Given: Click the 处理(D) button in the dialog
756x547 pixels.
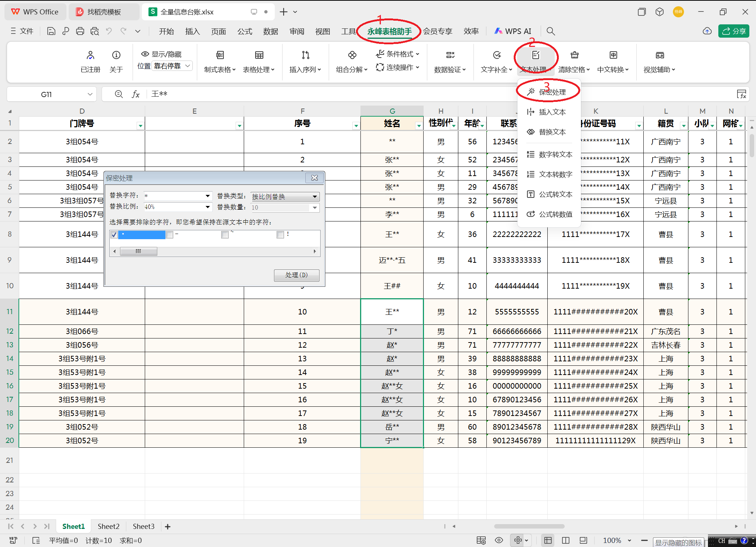Looking at the screenshot, I should (296, 275).
